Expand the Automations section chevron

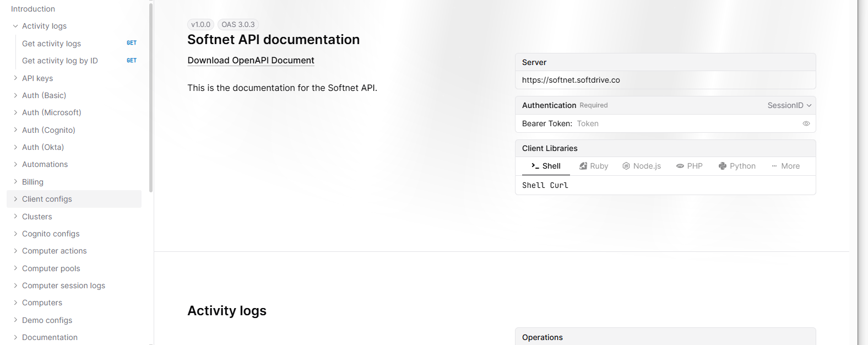15,164
